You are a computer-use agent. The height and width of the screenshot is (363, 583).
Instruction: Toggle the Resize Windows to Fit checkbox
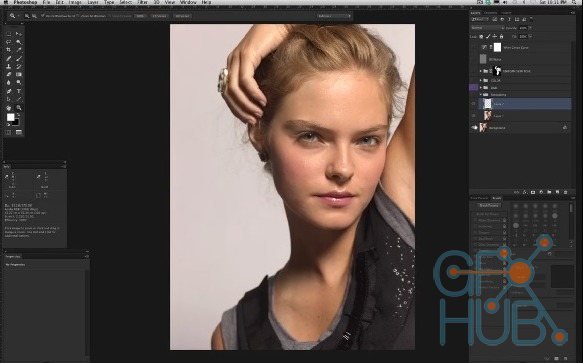(43, 16)
